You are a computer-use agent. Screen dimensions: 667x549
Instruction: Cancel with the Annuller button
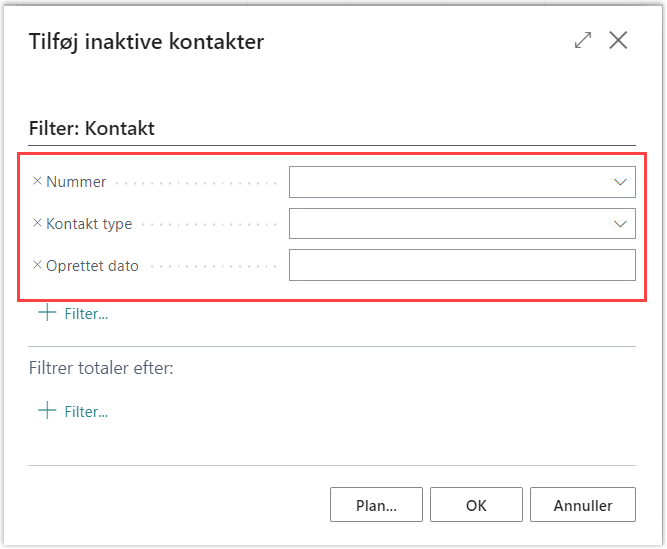583,505
